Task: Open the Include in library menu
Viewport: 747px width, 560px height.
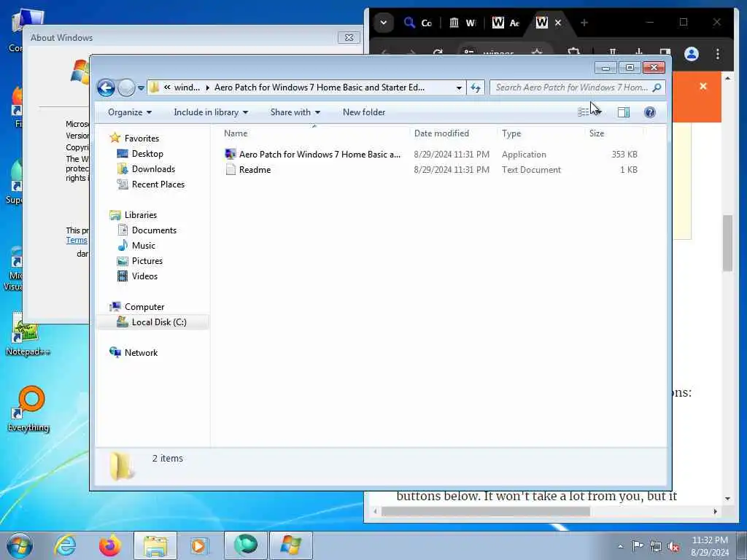Action: pyautogui.click(x=211, y=112)
